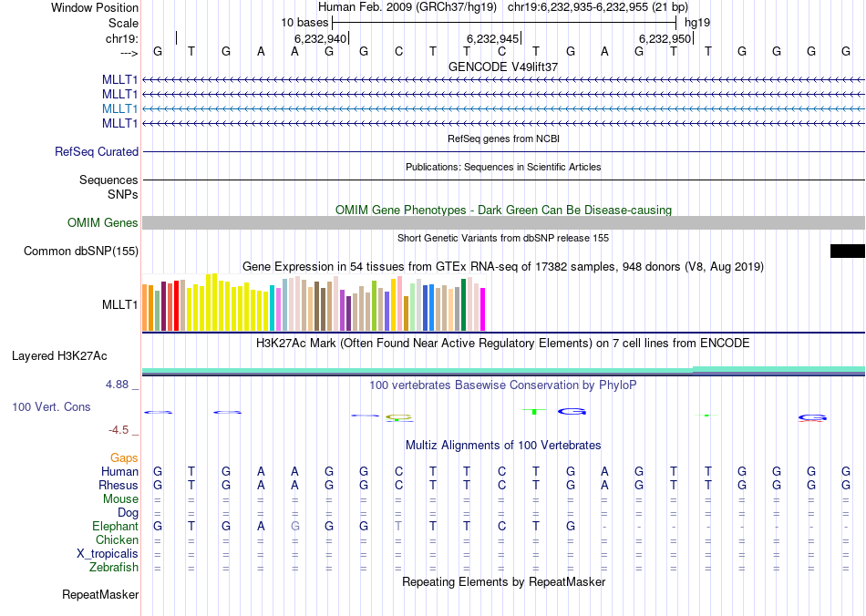The width and height of the screenshot is (866, 616).
Task: Select the Elephant species alignment label
Action: coord(115,527)
